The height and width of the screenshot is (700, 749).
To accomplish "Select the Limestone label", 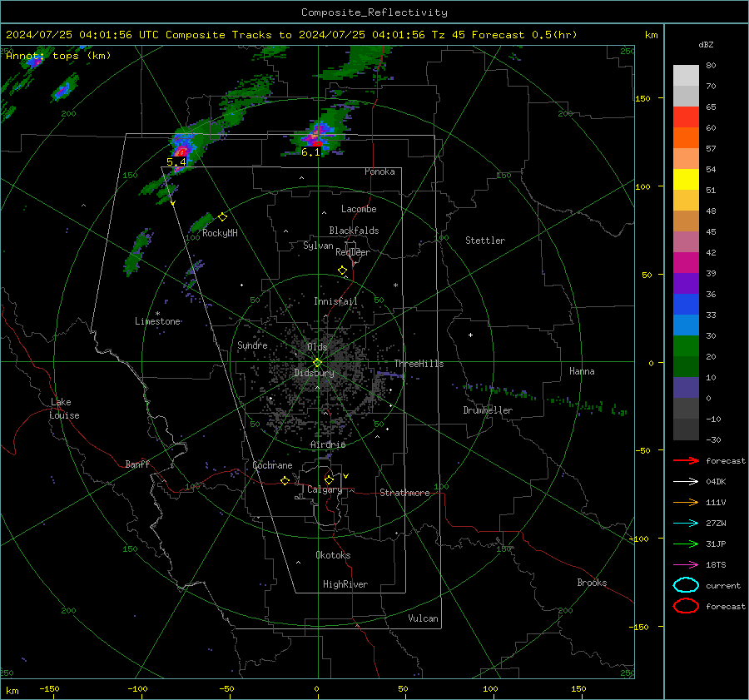I will [157, 321].
